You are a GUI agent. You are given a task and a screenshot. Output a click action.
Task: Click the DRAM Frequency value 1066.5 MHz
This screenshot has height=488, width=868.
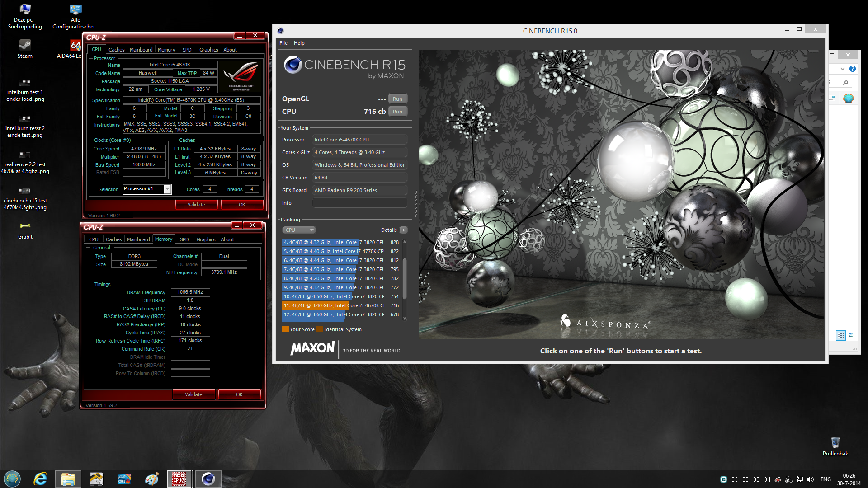[190, 292]
